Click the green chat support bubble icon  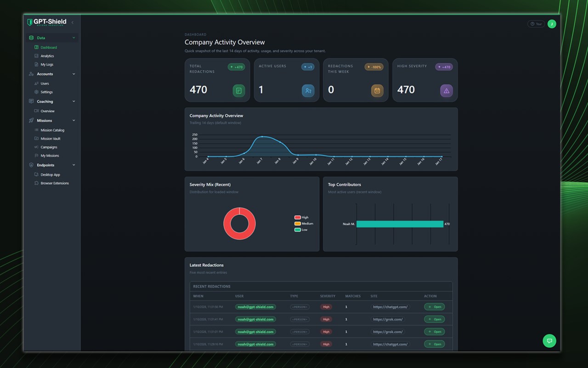(x=549, y=340)
